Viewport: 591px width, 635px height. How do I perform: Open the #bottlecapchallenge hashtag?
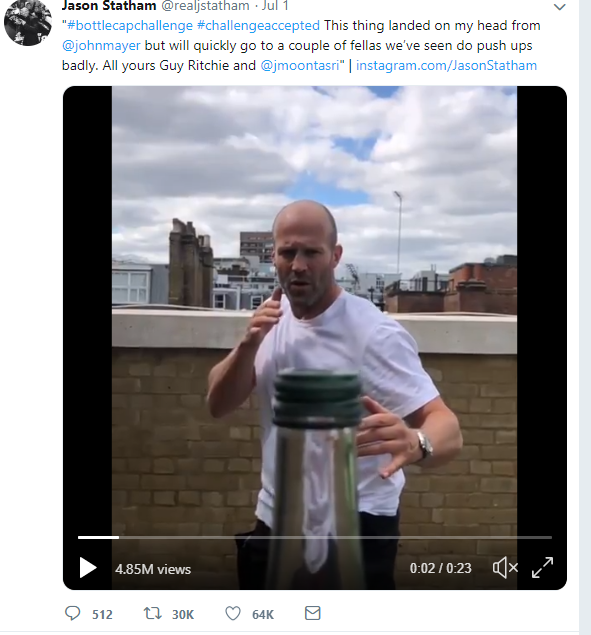coord(130,26)
